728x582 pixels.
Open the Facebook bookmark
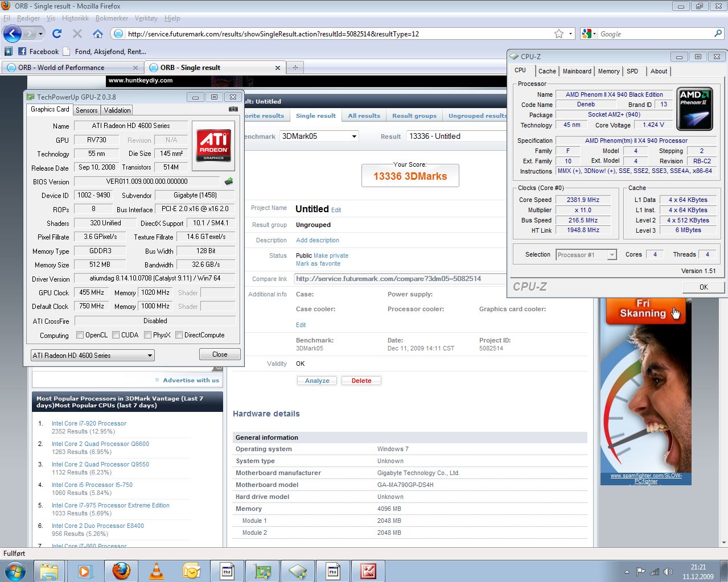pos(38,51)
